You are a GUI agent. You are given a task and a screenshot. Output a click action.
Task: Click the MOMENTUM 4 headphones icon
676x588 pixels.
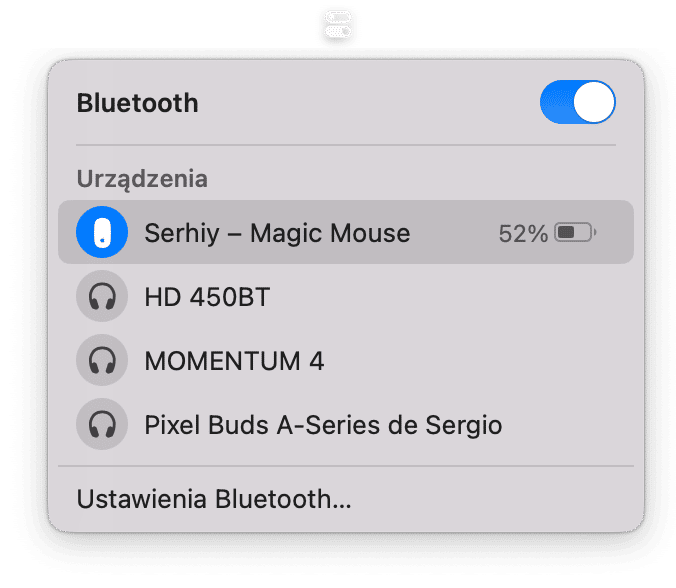(x=102, y=360)
